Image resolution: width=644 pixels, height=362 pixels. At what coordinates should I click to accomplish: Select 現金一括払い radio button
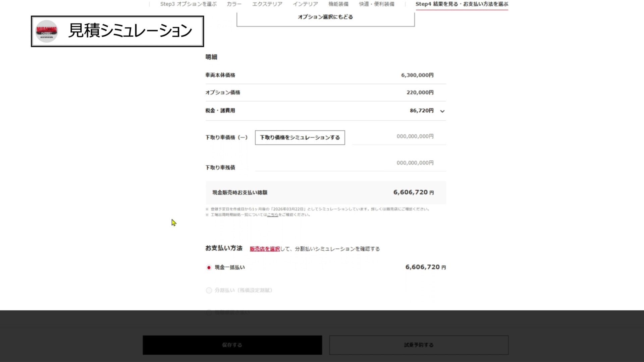(x=209, y=267)
